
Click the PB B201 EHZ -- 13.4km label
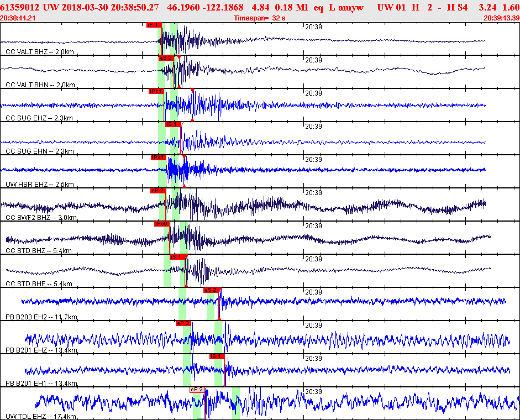coord(42,350)
